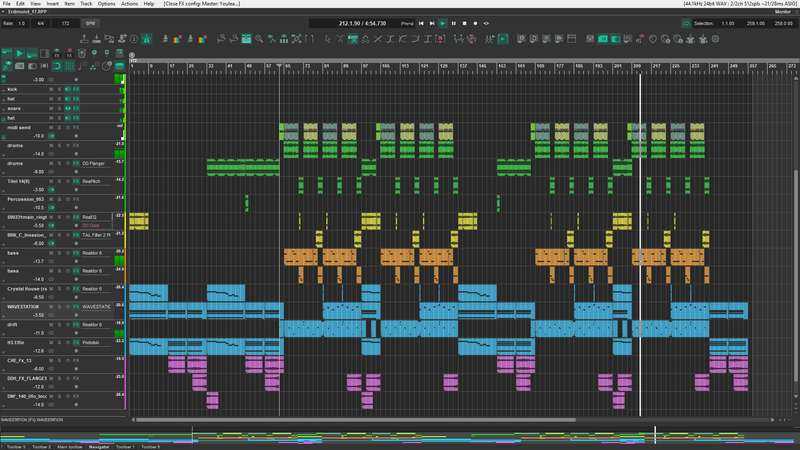
Task: Click the window-layout icon in top toolbar
Action: point(571,39)
